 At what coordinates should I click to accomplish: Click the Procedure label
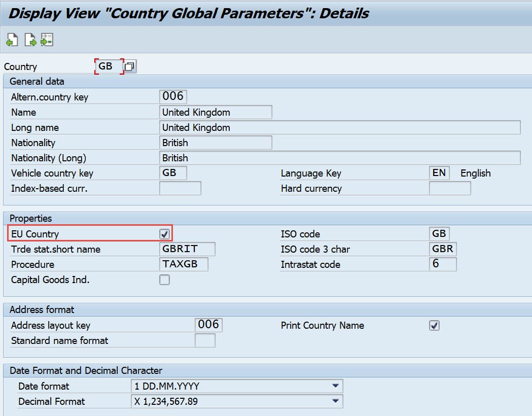tap(32, 264)
